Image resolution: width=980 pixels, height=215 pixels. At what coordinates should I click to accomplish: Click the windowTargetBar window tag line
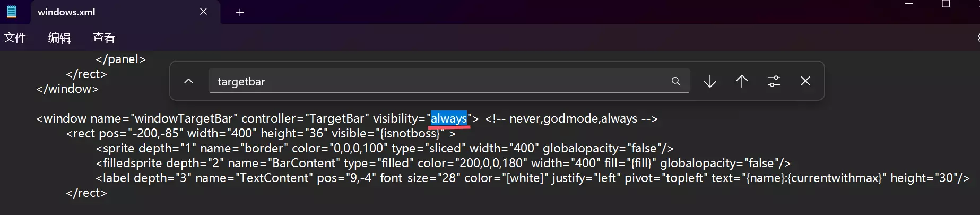coord(347,118)
